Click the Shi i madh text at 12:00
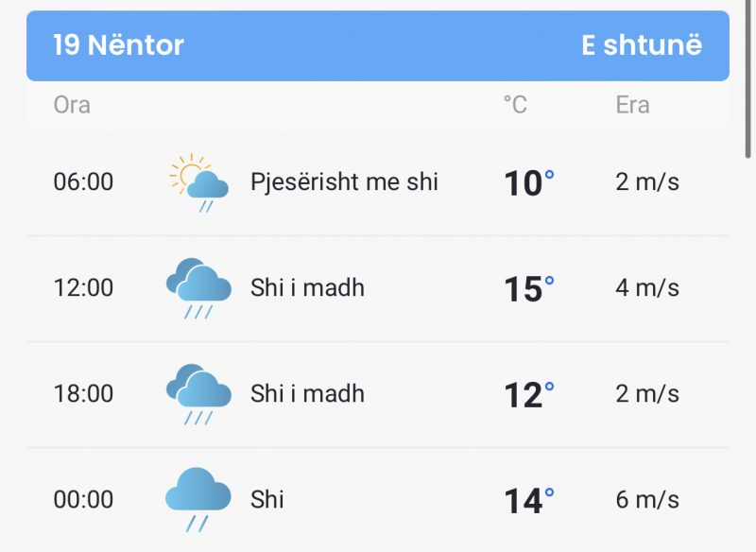 [x=307, y=287]
